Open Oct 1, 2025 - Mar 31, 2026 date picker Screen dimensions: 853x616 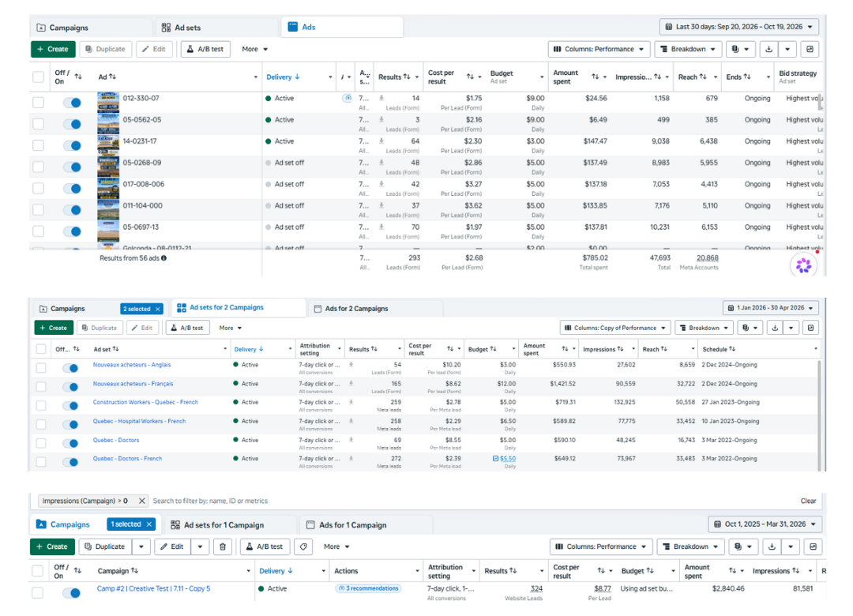point(765,524)
